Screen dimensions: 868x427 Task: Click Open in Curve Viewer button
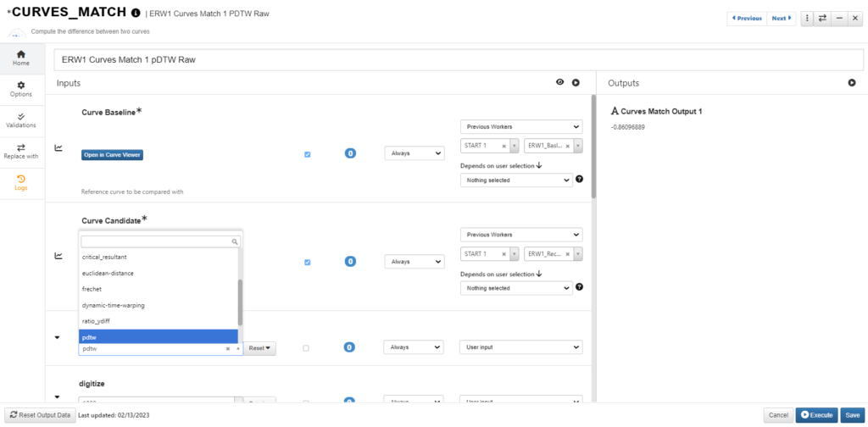click(112, 155)
